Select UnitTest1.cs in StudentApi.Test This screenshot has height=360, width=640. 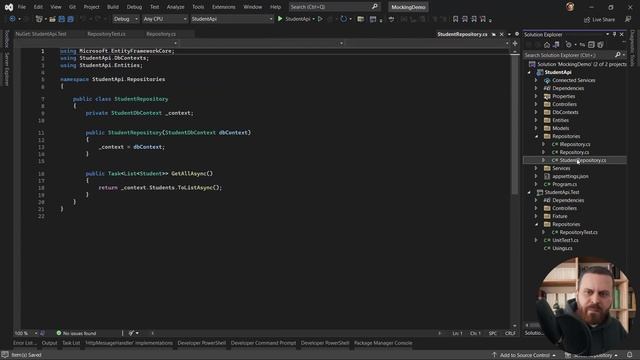[565, 240]
